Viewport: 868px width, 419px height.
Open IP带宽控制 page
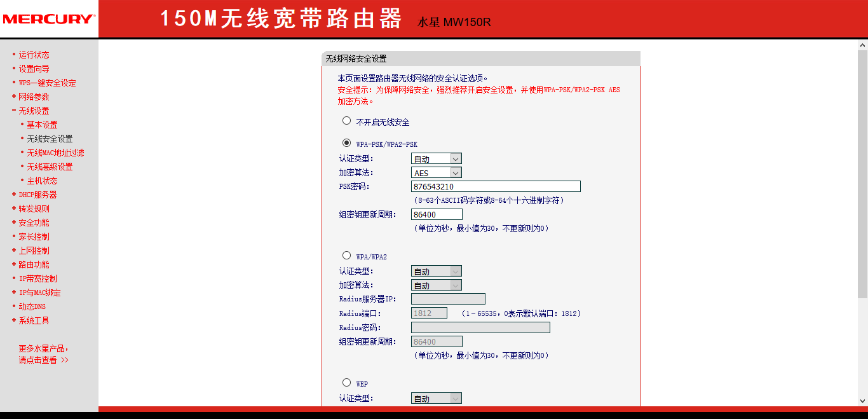(x=37, y=278)
